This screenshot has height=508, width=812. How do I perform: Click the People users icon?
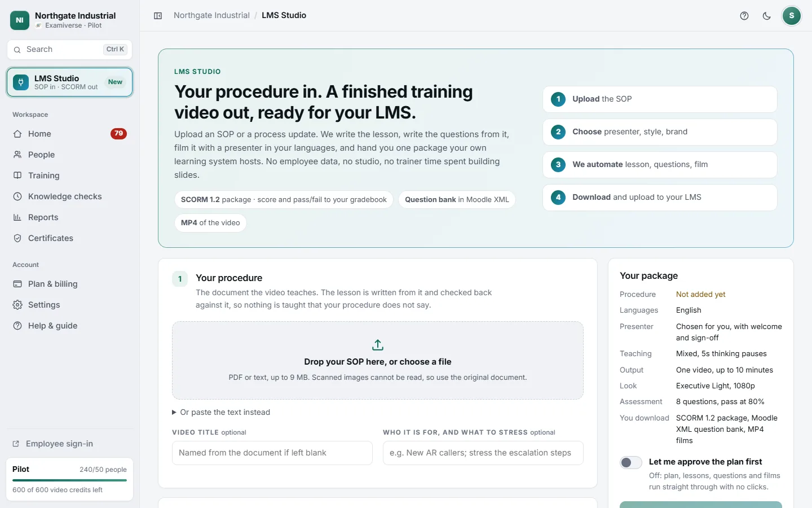pyautogui.click(x=17, y=155)
